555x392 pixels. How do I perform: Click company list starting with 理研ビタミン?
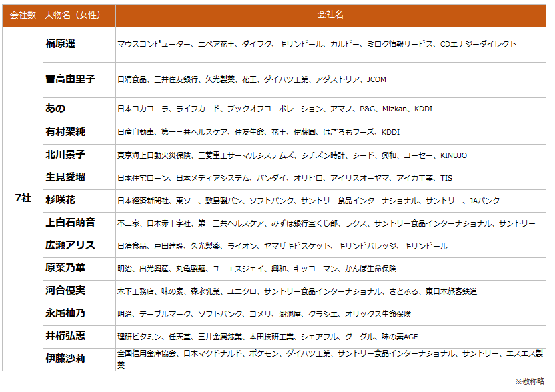coord(267,337)
